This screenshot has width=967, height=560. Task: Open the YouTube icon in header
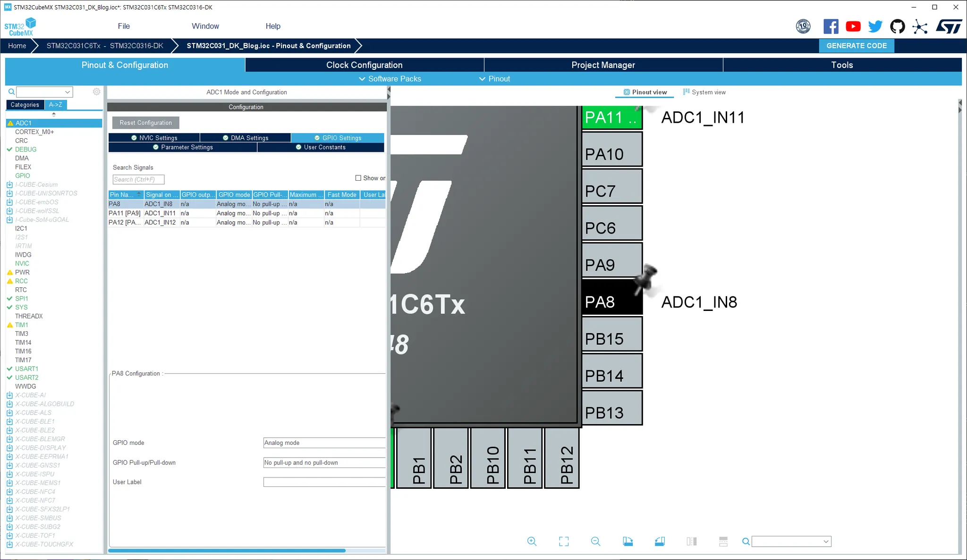(853, 26)
